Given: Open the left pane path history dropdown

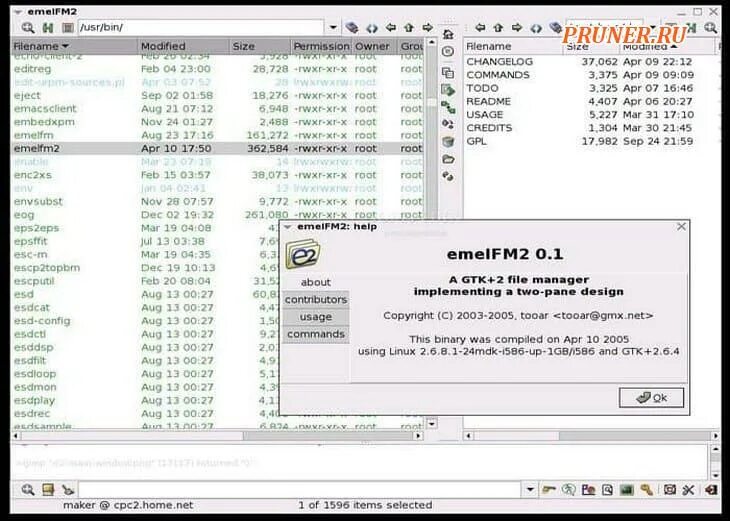Looking at the screenshot, I should coord(333,27).
